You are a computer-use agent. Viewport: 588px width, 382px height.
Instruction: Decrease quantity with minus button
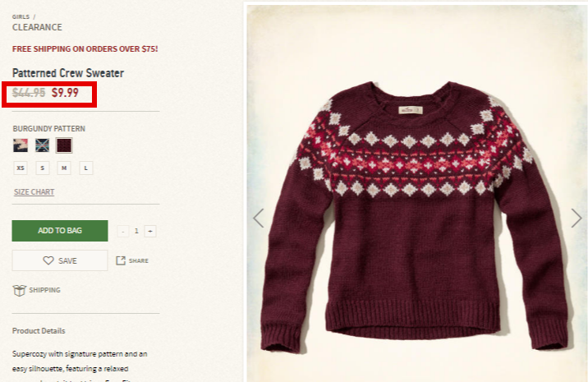point(122,231)
